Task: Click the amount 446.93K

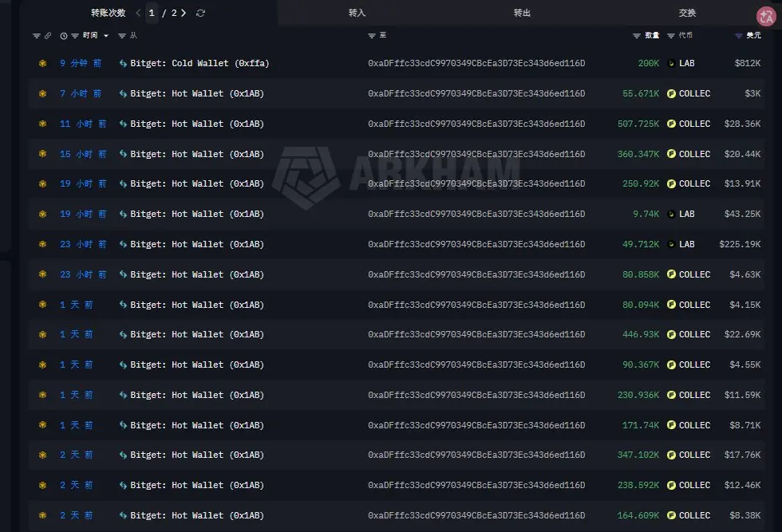Action: [641, 334]
